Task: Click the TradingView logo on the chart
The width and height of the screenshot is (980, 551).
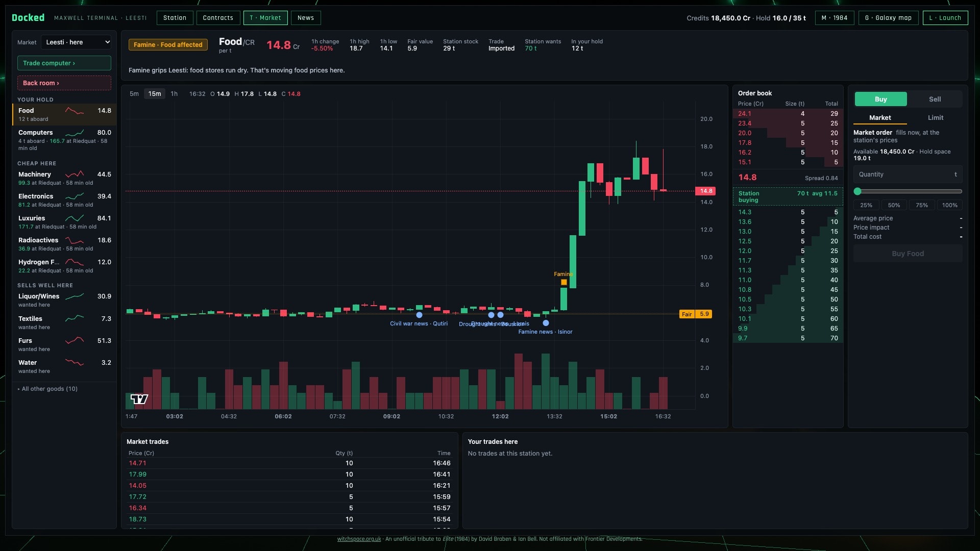Action: [x=139, y=399]
